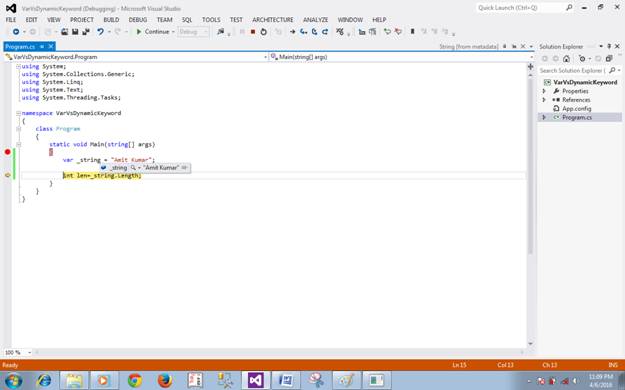
Task: Click the attach/find toolbar icon before Pause
Action: tap(220, 32)
